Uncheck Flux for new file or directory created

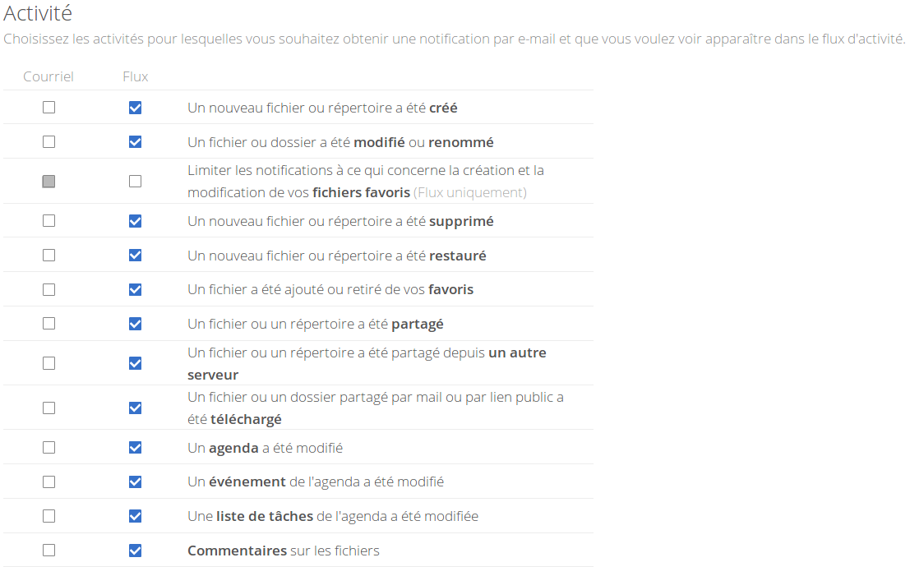click(135, 108)
